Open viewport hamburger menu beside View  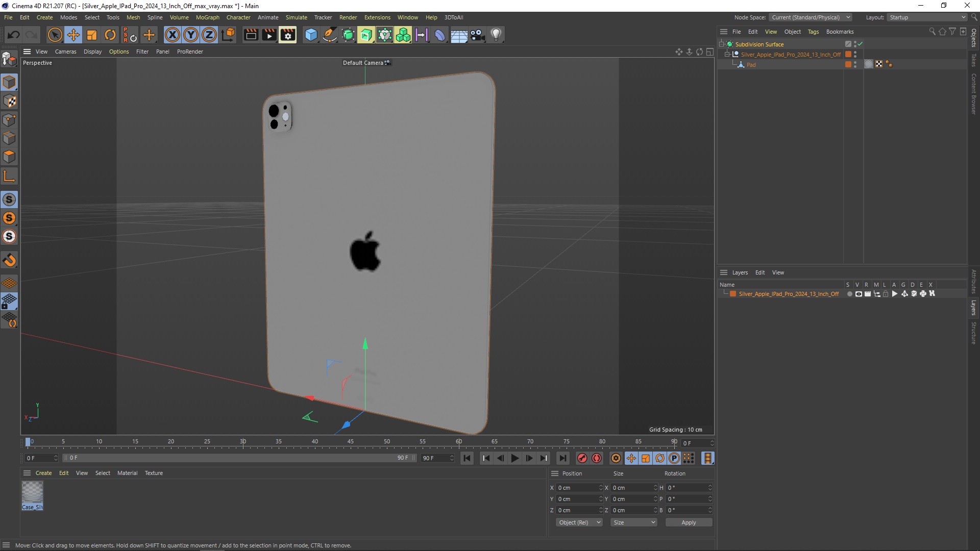(x=27, y=52)
